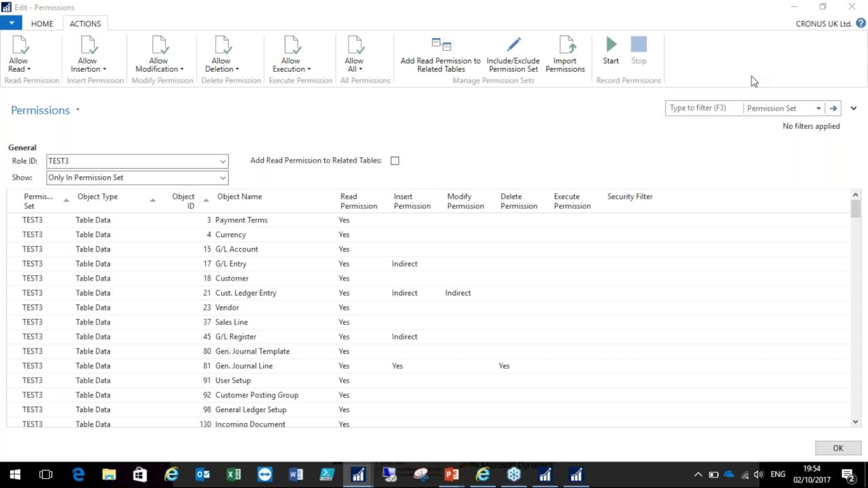Click Add Read Permission to Related Tables action
Viewport: 868px width, 488px height.
(441, 55)
